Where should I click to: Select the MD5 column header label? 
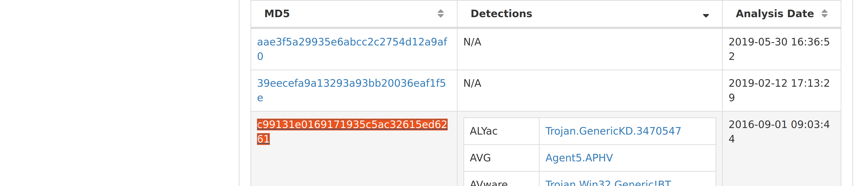[x=277, y=14]
